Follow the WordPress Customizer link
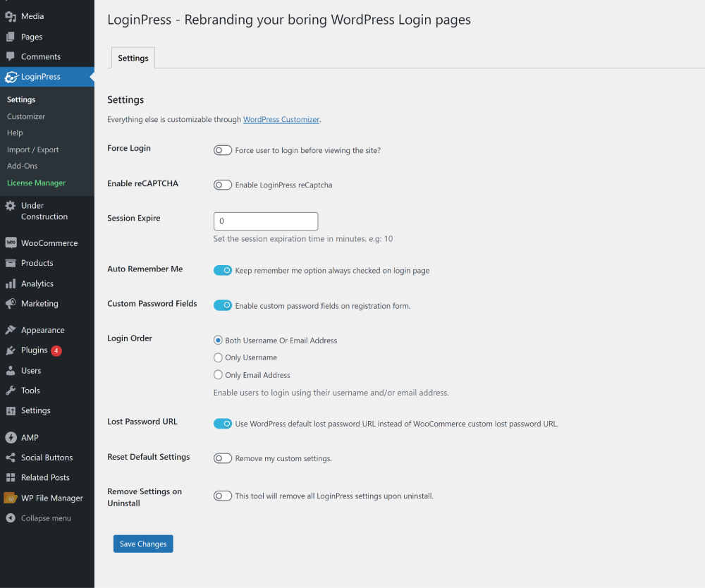Image resolution: width=705 pixels, height=588 pixels. pos(281,119)
